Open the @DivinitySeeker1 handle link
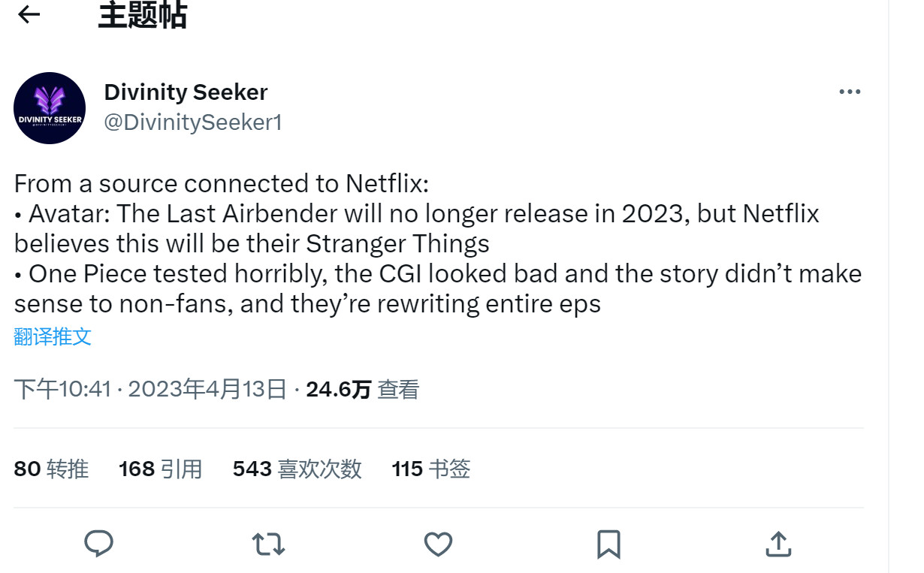Screen dimensions: 924x573 click(193, 122)
